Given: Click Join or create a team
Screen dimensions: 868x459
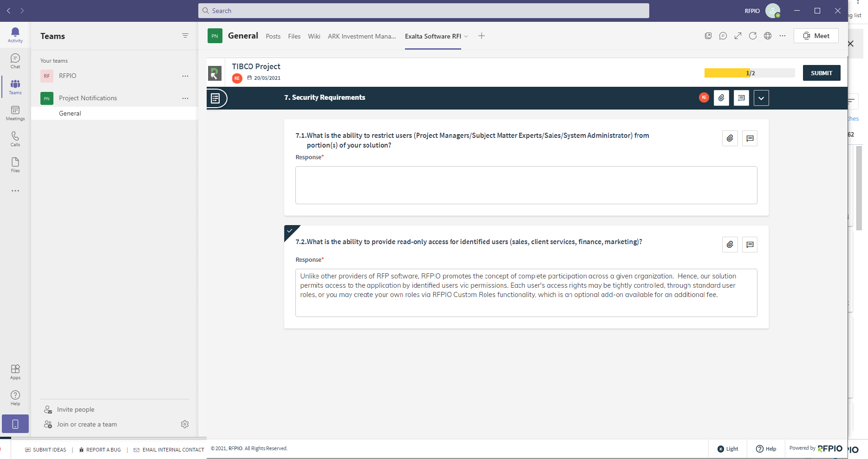Looking at the screenshot, I should point(80,424).
